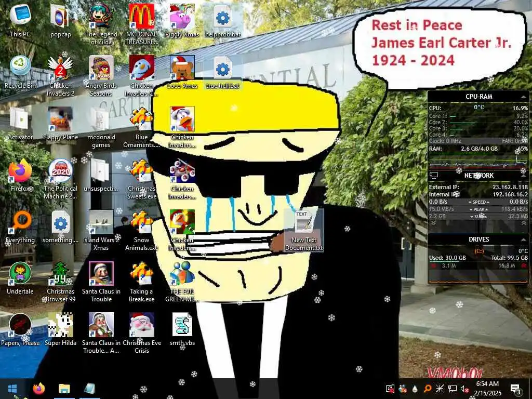Click the Everything search desktop shortcut
The width and height of the screenshot is (532, 399).
pos(20,227)
